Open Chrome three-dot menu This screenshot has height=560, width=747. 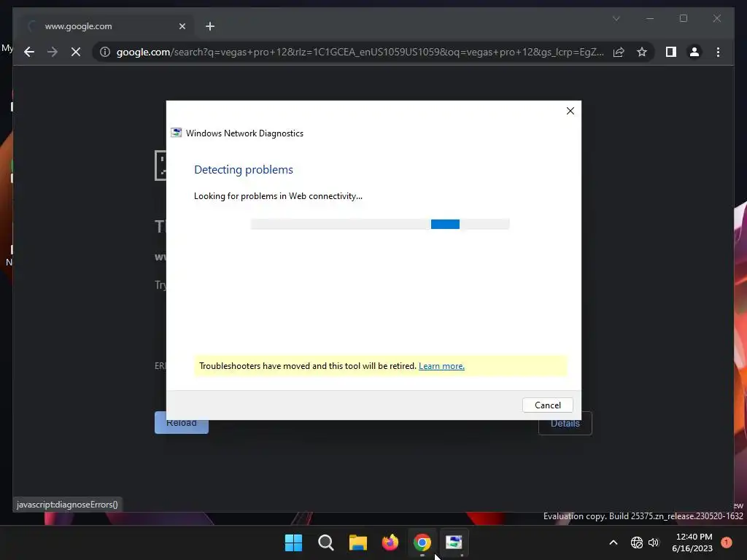718,52
